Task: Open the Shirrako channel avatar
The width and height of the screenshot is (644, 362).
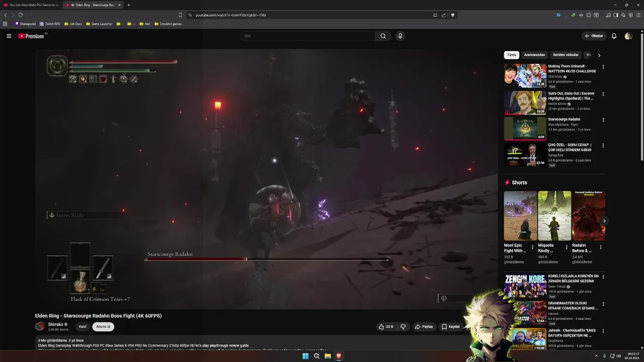Action: [40, 327]
